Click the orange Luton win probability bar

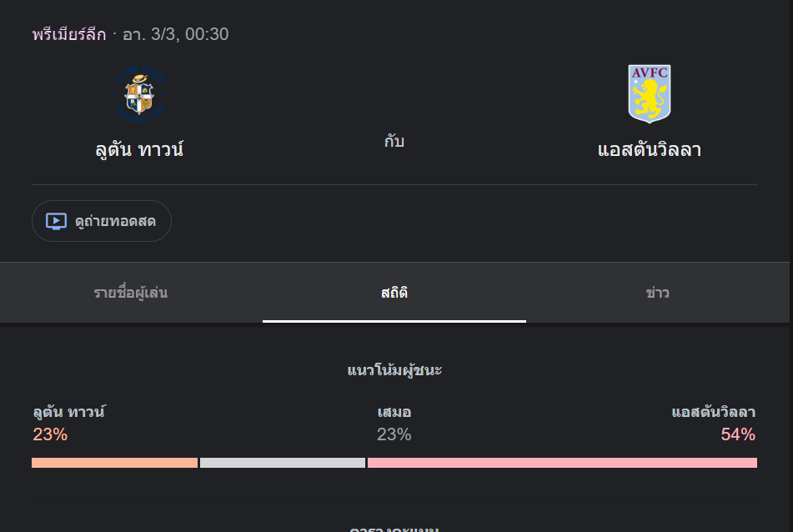tap(114, 463)
